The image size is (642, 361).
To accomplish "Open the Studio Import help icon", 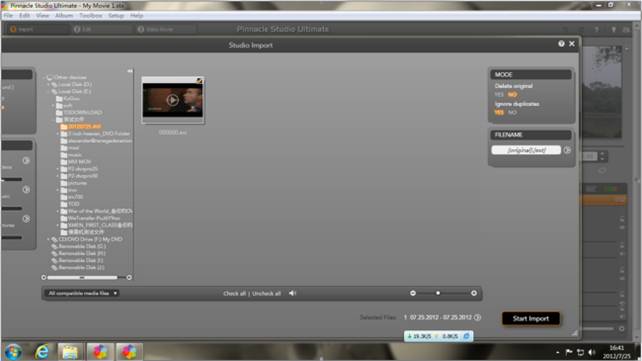I will (561, 44).
